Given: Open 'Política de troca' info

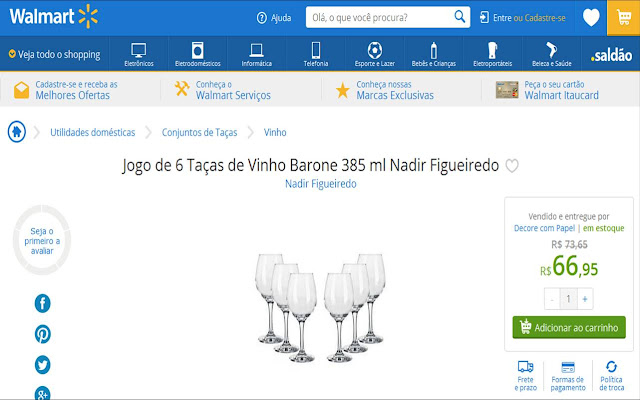Looking at the screenshot, I should (x=611, y=376).
